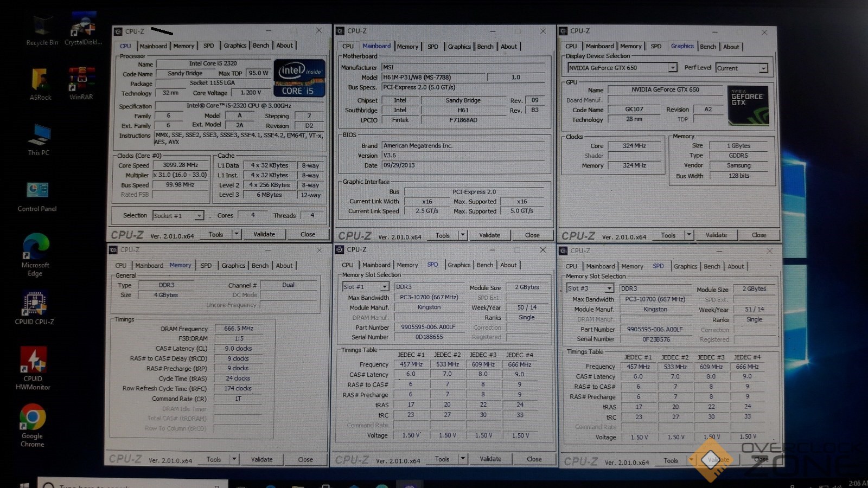Click the title bar icon of the DRAM timings CPU-Z window
Screen dimensions: 868x488
[113, 250]
